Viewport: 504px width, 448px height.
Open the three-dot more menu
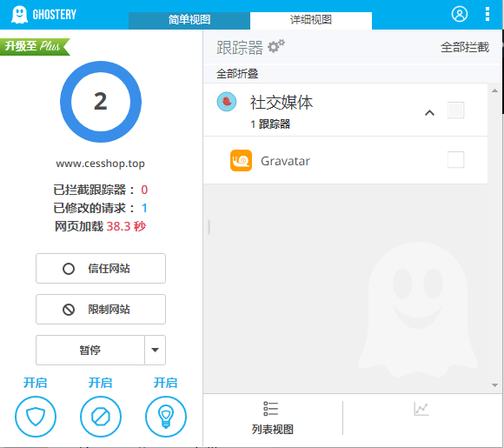(x=487, y=14)
